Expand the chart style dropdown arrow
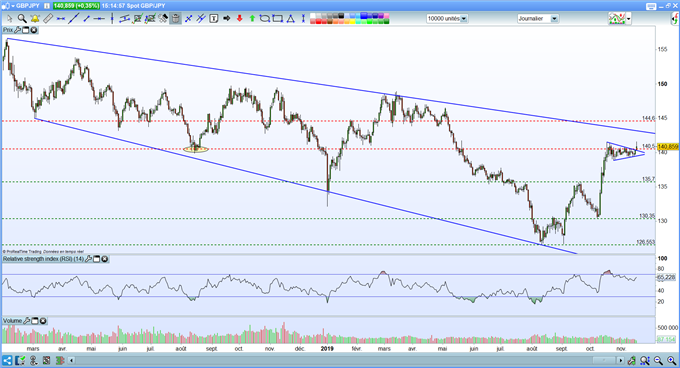 click(628, 19)
